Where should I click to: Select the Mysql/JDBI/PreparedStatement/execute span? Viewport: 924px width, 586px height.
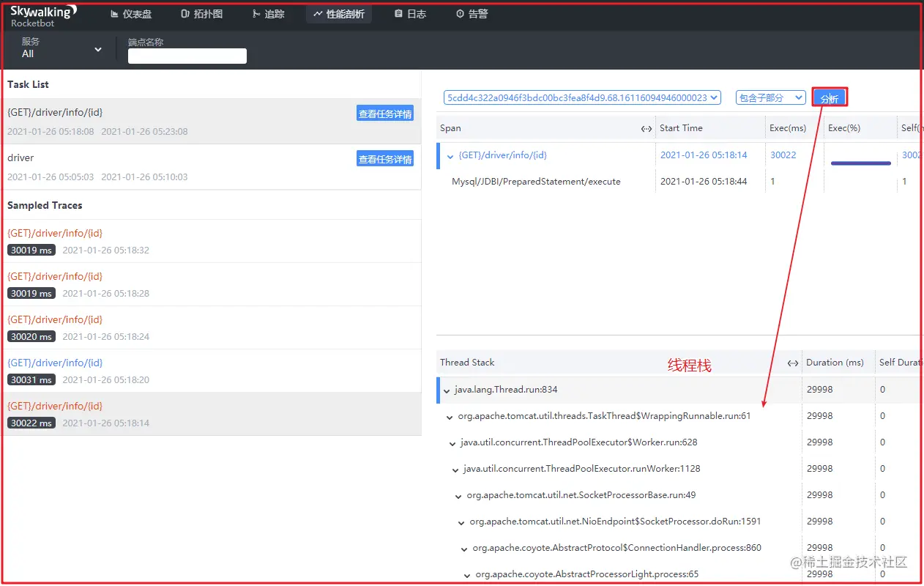tap(536, 181)
